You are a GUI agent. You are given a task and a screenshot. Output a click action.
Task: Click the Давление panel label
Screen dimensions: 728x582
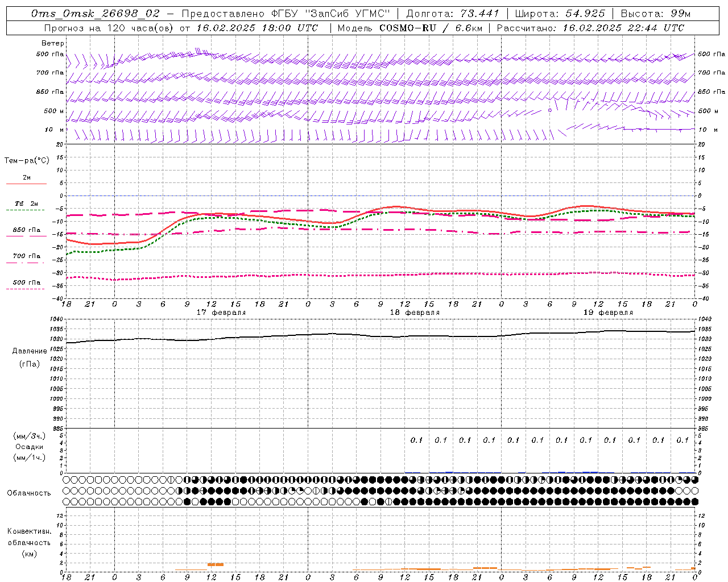tap(28, 351)
